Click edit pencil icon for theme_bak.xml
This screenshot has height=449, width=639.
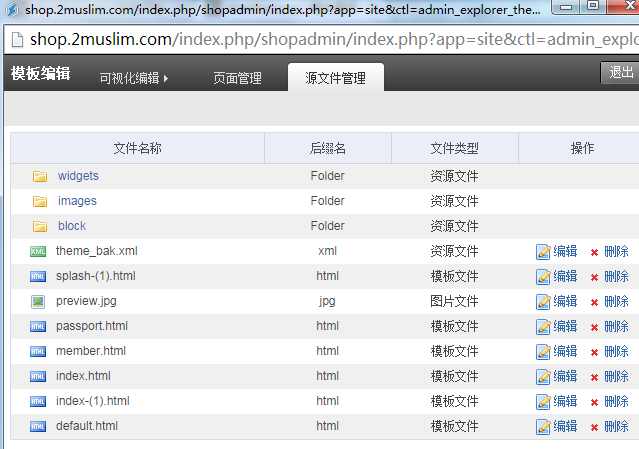click(543, 252)
